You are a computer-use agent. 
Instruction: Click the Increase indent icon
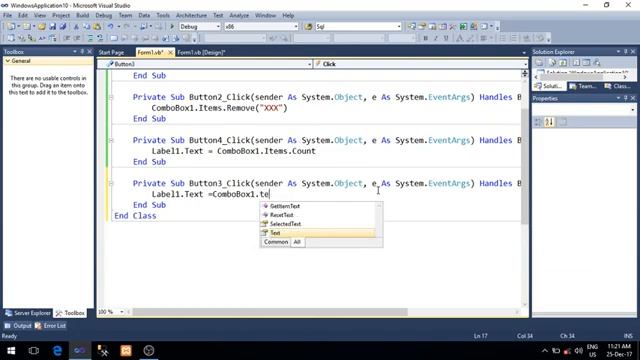77,38
